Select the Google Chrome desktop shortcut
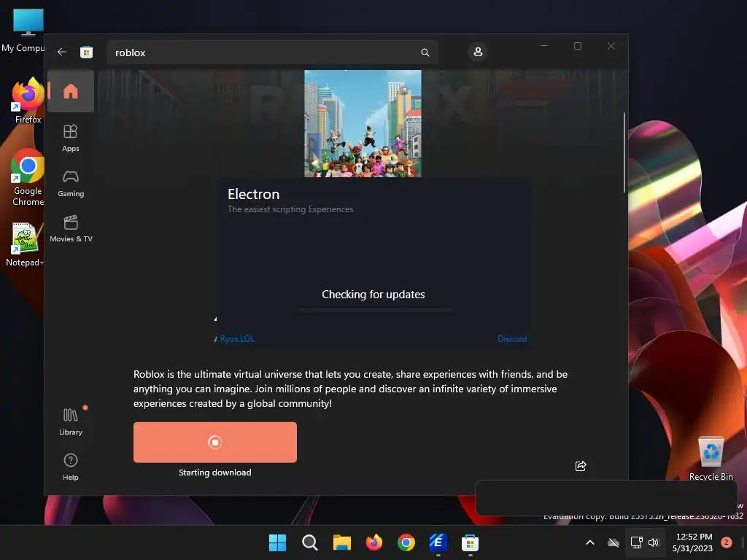This screenshot has height=560, width=747. pyautogui.click(x=28, y=177)
